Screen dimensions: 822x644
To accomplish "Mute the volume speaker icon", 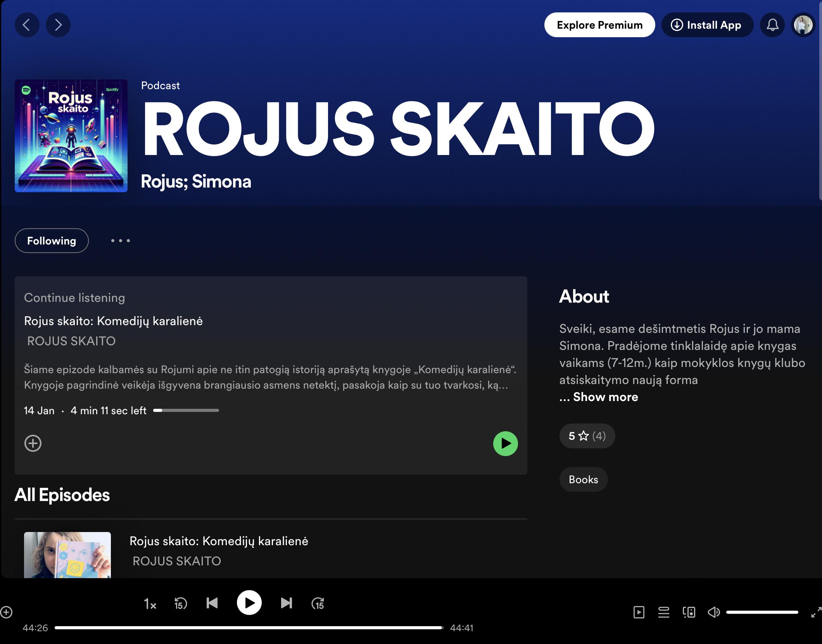I will point(713,612).
